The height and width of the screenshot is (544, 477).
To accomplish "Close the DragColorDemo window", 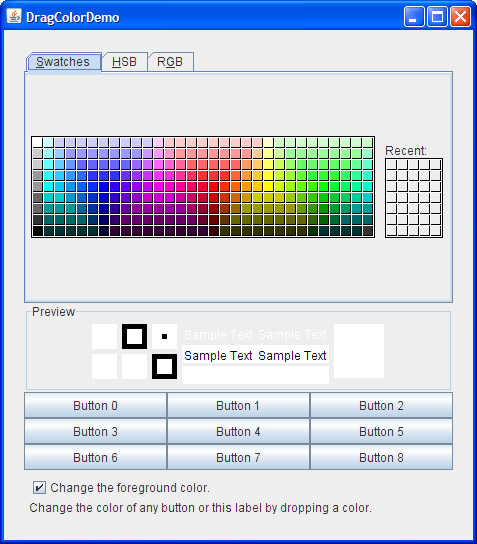I will click(x=460, y=17).
